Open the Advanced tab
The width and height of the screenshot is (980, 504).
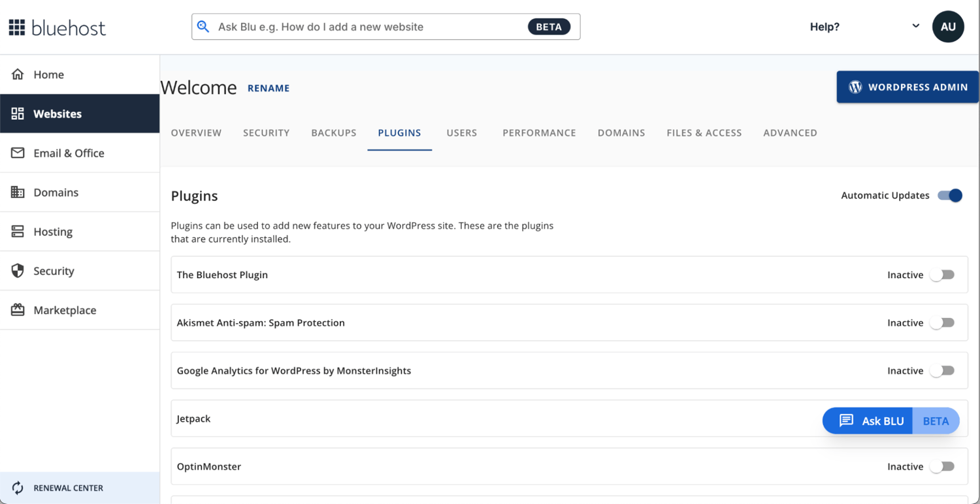[790, 133]
